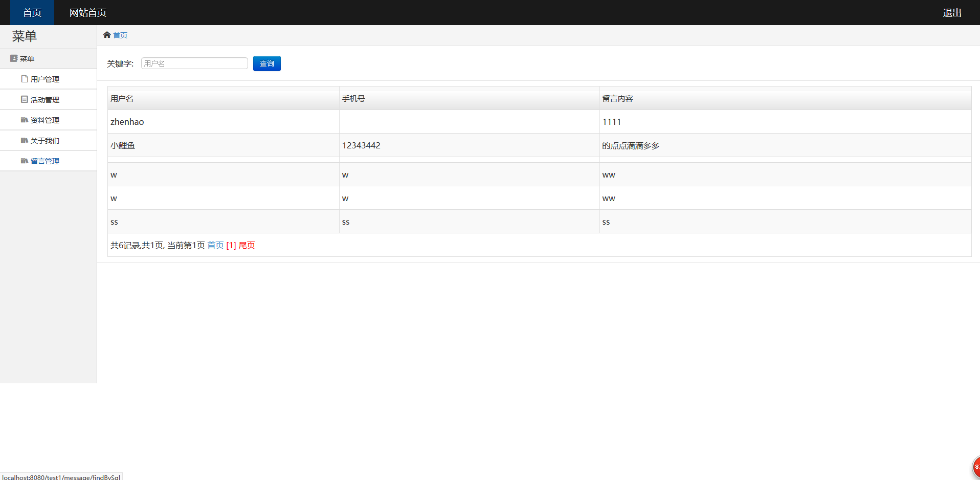The width and height of the screenshot is (980, 480).
Task: Click the 用户管理 document icon
Action: pyautogui.click(x=24, y=79)
